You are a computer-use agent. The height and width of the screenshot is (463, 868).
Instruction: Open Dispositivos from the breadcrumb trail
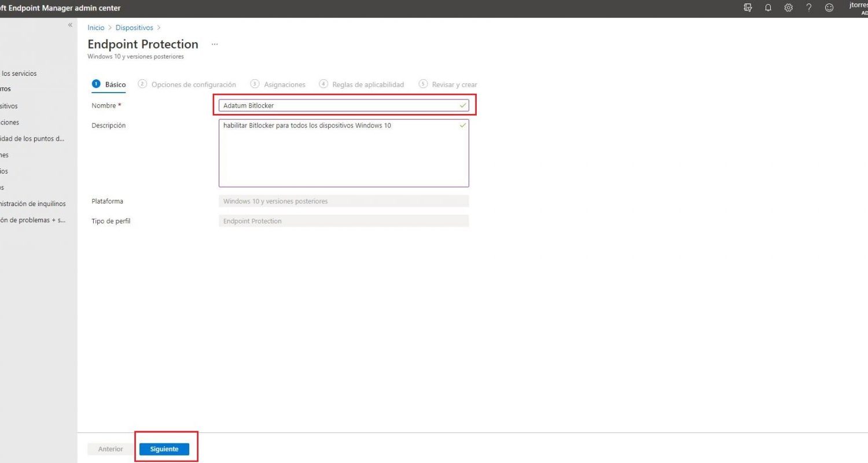134,27
